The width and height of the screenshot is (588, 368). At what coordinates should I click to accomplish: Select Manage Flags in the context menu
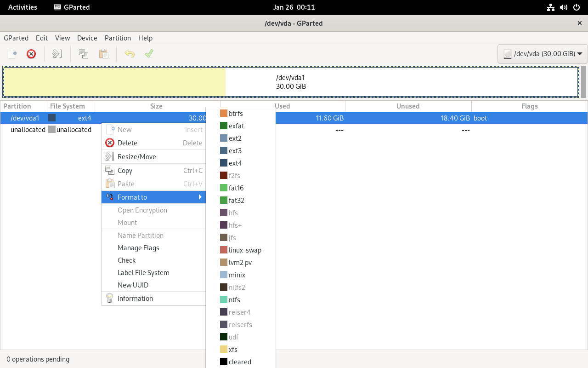tap(138, 247)
